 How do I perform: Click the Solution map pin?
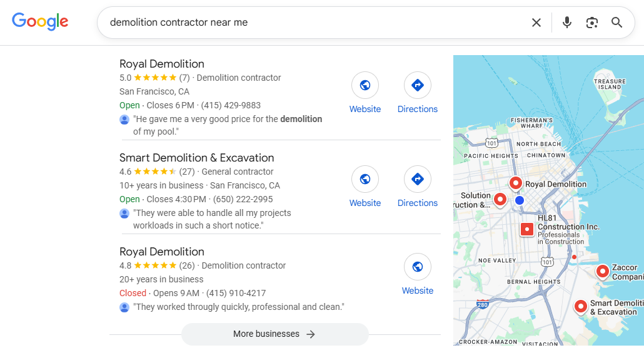coord(500,199)
